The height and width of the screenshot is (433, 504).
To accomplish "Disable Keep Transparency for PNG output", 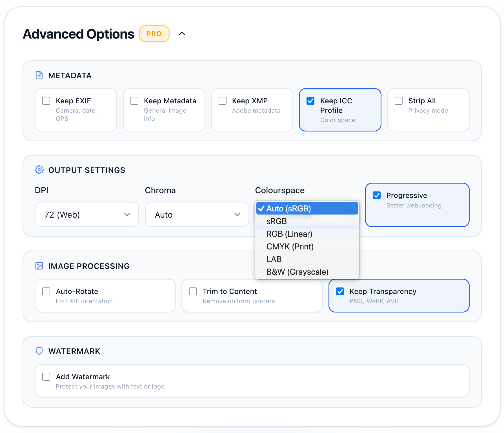I will (x=340, y=291).
